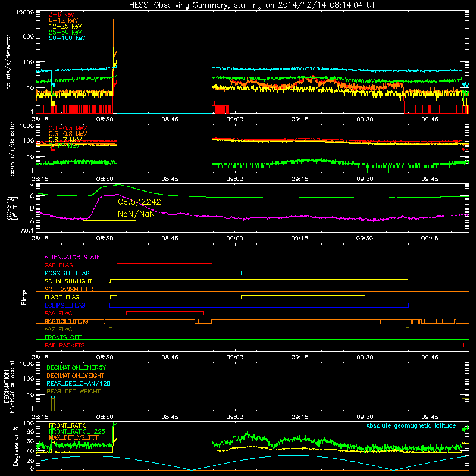Viewport: 476px width, 476px height.
Task: Click the ECLIPSE_FLAG label
Action: [65, 305]
